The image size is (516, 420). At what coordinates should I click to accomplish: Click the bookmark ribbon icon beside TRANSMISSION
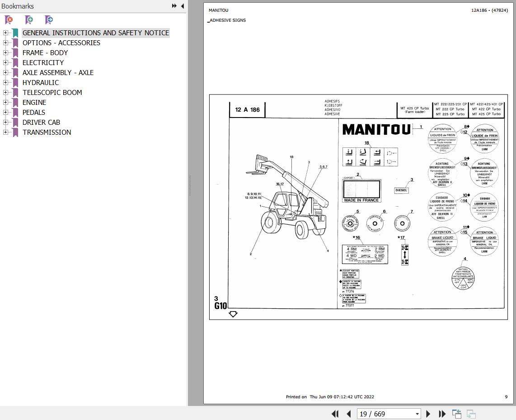coord(15,132)
